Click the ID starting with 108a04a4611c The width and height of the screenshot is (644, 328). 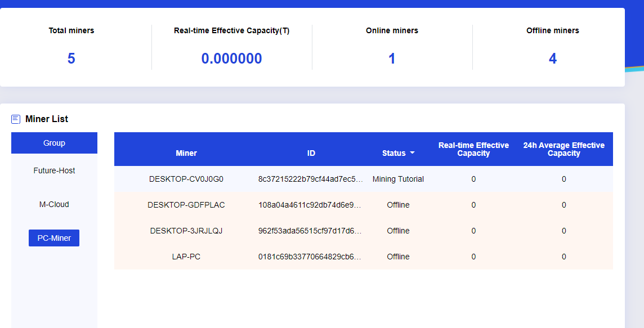(x=311, y=205)
